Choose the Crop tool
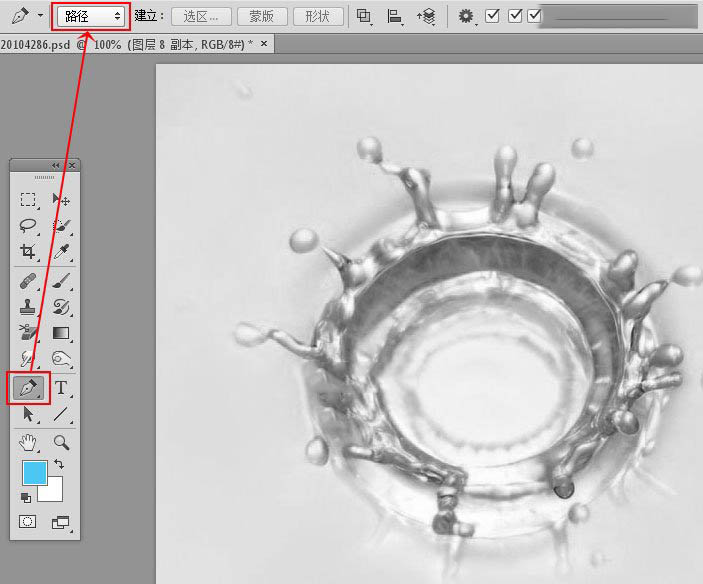 tap(28, 252)
